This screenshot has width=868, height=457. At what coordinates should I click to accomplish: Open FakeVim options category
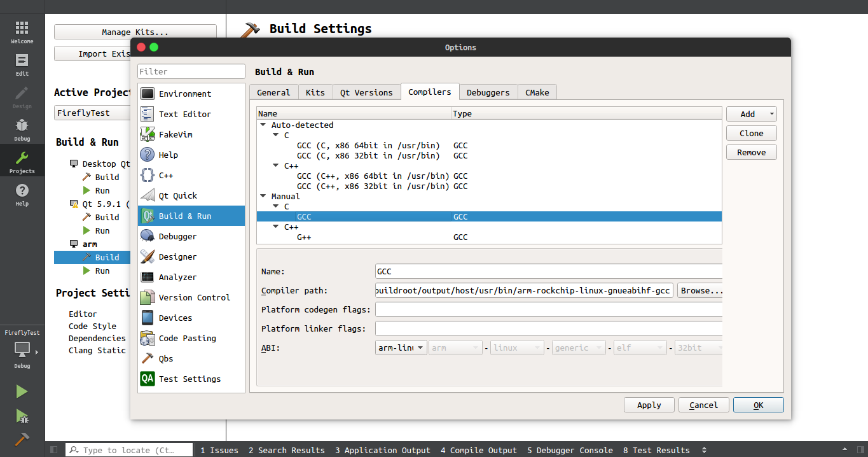click(x=191, y=134)
